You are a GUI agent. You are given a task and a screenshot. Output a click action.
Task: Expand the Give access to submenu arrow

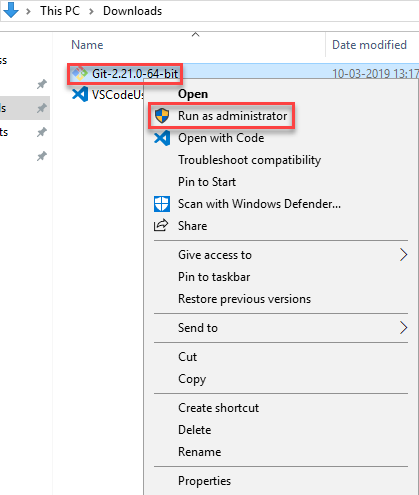point(404,255)
